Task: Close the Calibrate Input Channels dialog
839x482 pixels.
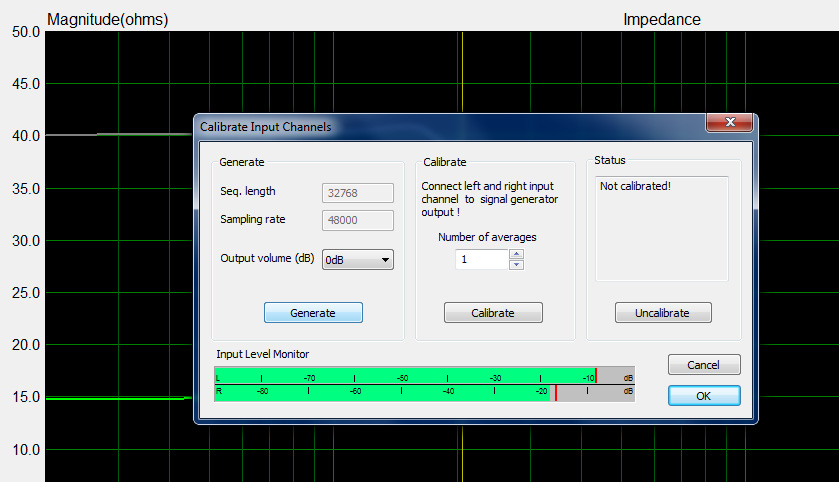Action: coord(730,122)
